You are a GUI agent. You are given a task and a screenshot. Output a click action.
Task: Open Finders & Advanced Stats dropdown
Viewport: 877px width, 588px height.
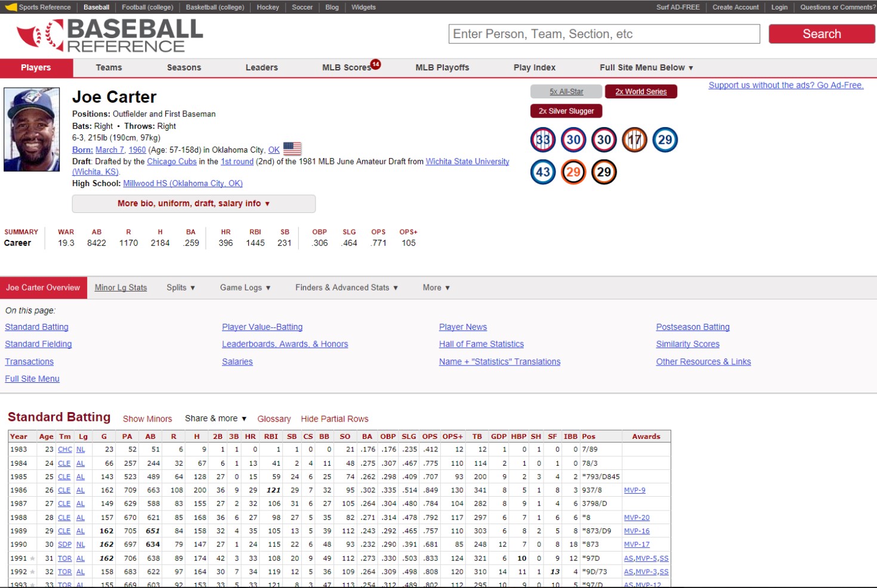click(347, 287)
